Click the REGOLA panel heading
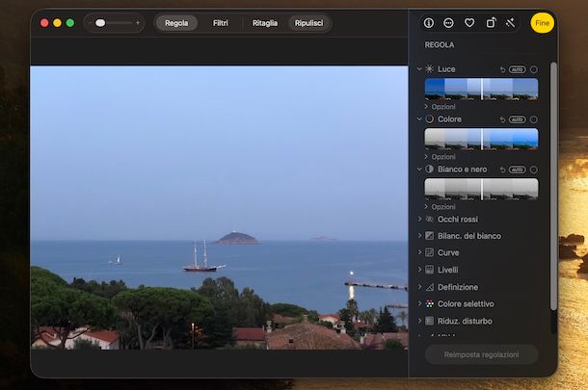Viewport: 588px width, 390px height. (x=440, y=45)
